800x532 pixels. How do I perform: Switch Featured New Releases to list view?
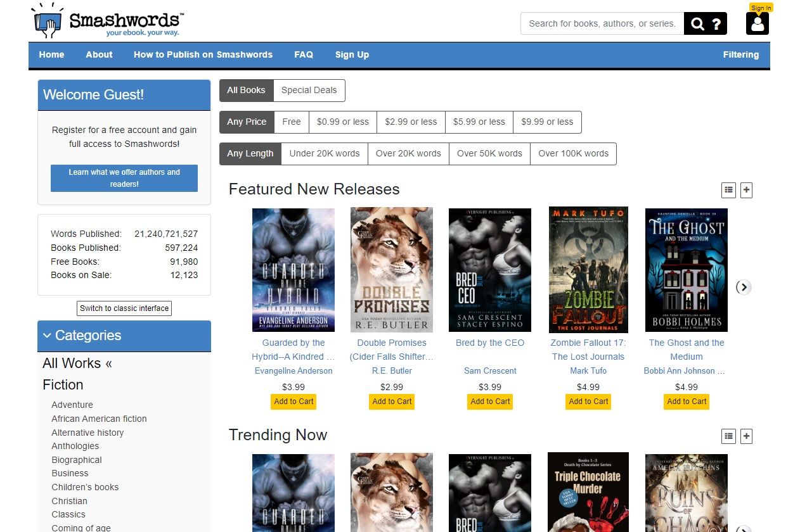coord(728,189)
